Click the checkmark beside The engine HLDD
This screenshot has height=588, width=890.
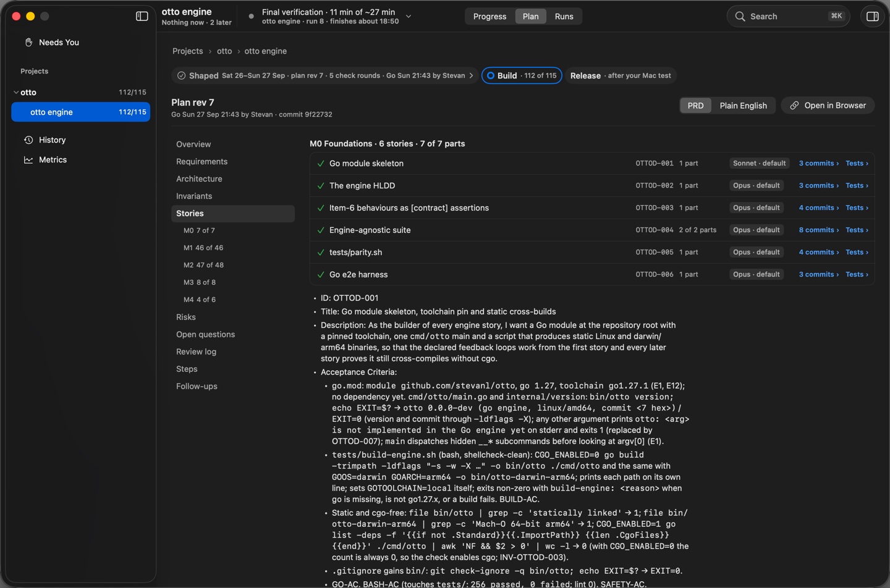[x=321, y=185]
